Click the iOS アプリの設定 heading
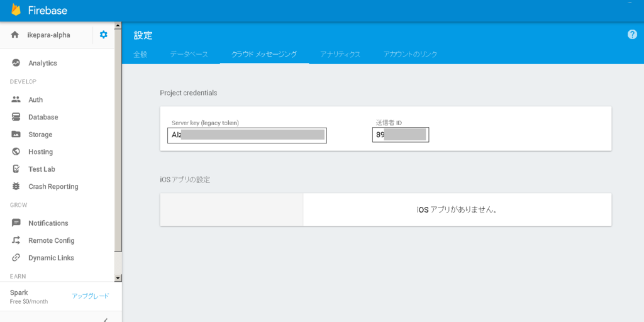This screenshot has height=322, width=644. (x=185, y=180)
